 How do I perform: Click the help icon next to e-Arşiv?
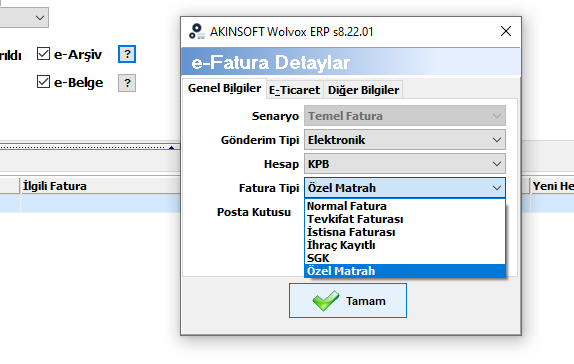(x=127, y=54)
